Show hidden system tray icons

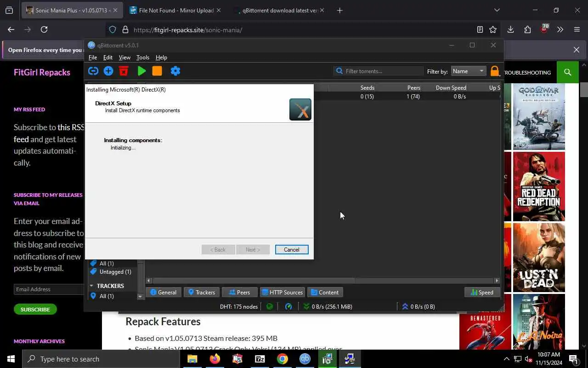(x=506, y=359)
